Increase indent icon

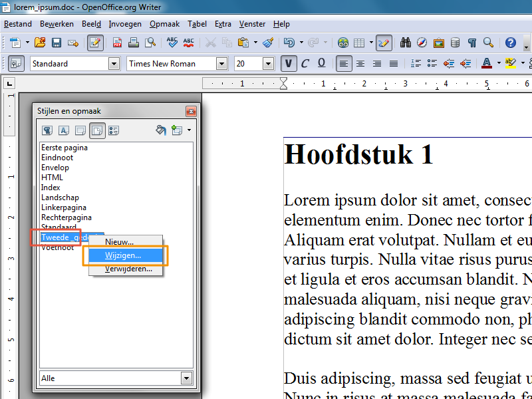pos(465,63)
